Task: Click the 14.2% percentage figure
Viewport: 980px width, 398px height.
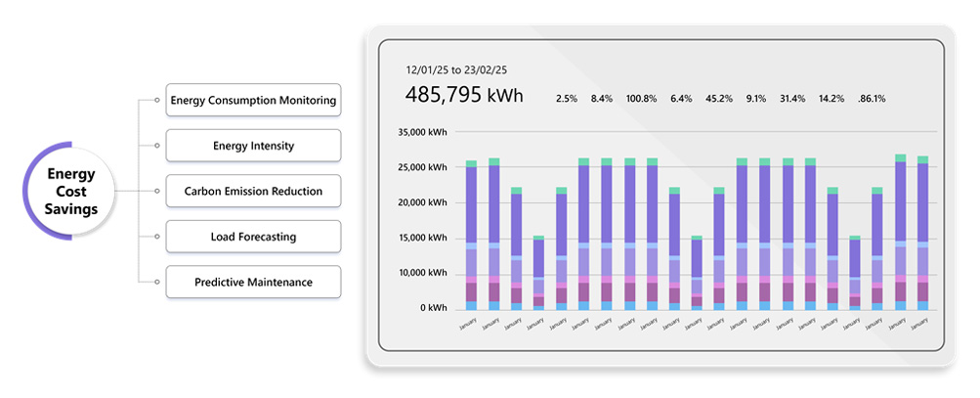Action: [x=831, y=99]
